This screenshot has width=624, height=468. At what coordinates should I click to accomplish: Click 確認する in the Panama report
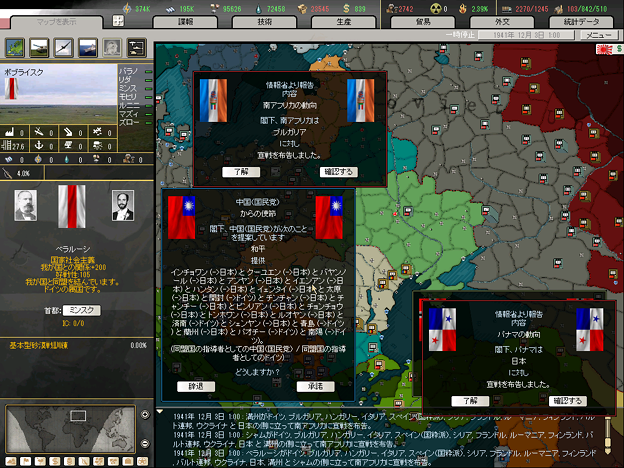568,401
